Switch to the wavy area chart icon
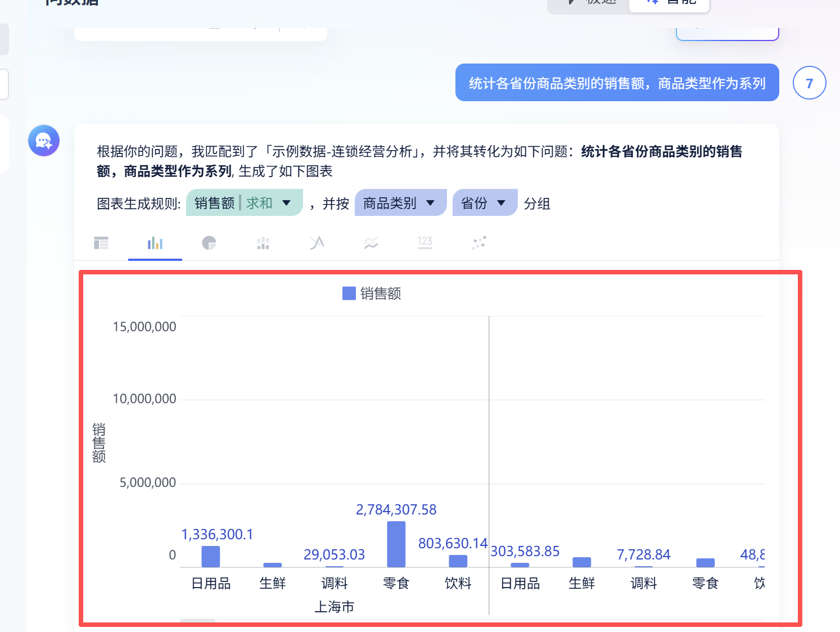Screen dimensions: 840x632 click(x=371, y=243)
